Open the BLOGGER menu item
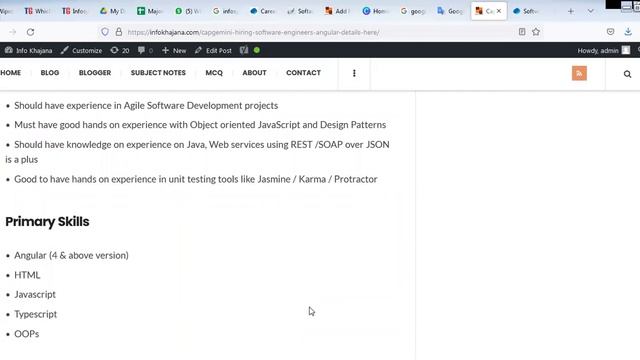640x360 pixels. (95, 73)
